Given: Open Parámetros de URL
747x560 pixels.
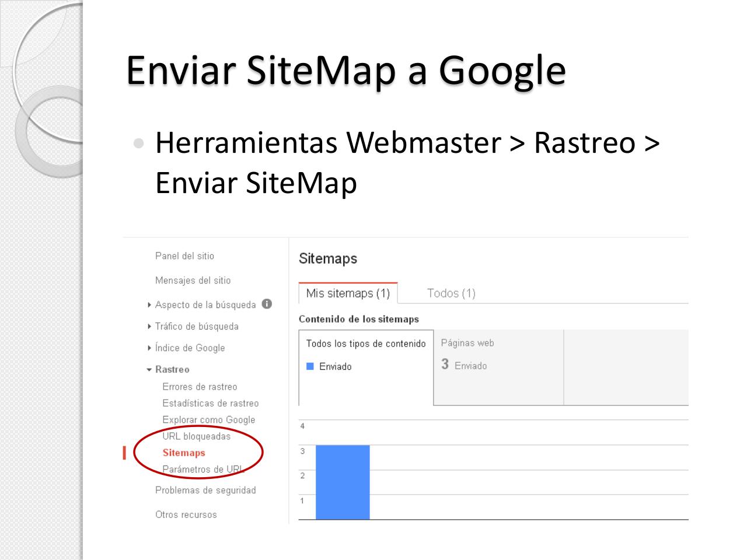Looking at the screenshot, I should pos(202,469).
